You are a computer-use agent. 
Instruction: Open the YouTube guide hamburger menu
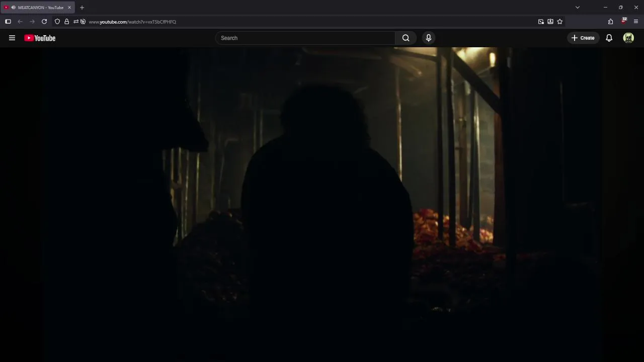tap(12, 38)
